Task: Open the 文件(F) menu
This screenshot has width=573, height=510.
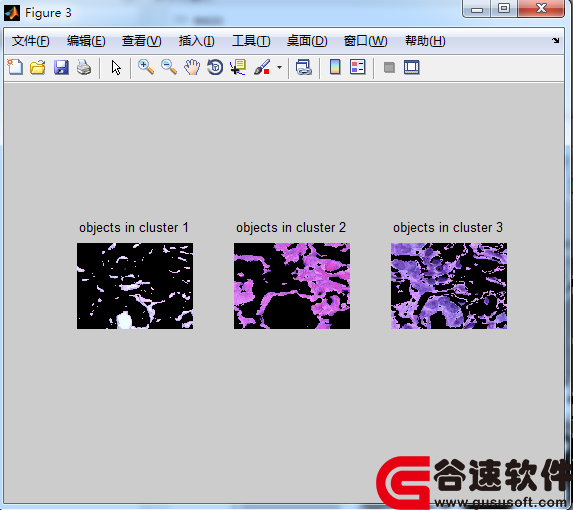Action: click(31, 41)
